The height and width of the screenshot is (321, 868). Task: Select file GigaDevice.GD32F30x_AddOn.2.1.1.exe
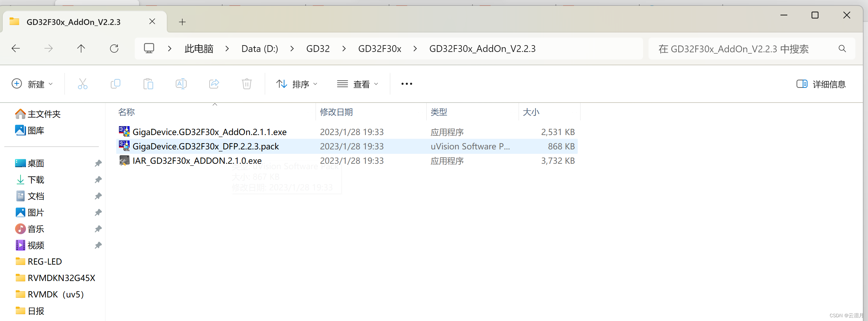pos(210,132)
